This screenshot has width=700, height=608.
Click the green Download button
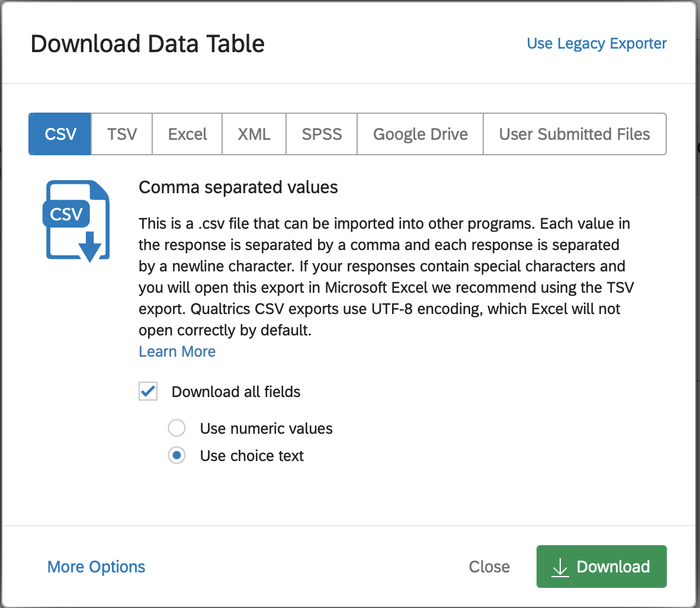pyautogui.click(x=602, y=567)
